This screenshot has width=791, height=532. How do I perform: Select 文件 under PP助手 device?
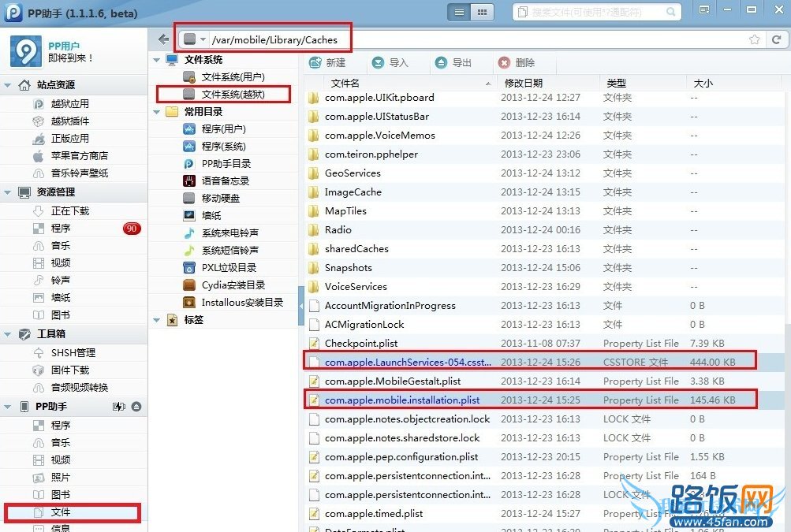[x=73, y=512]
